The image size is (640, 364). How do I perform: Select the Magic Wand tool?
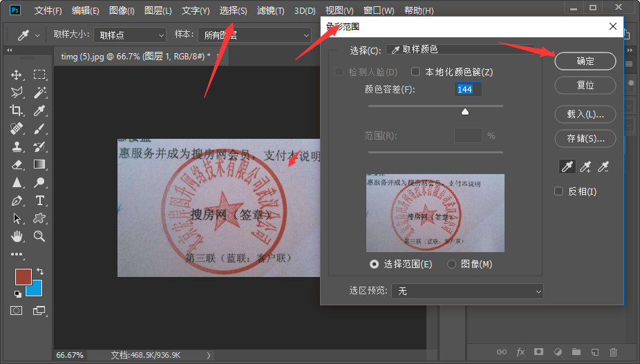click(39, 93)
